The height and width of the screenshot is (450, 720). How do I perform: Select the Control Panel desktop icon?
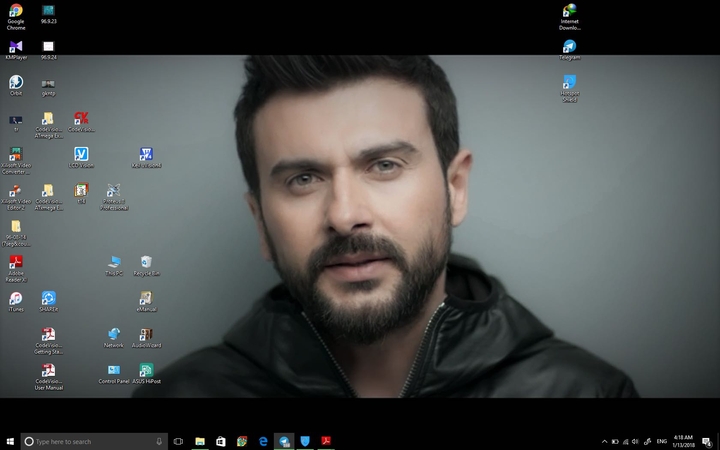pos(114,374)
